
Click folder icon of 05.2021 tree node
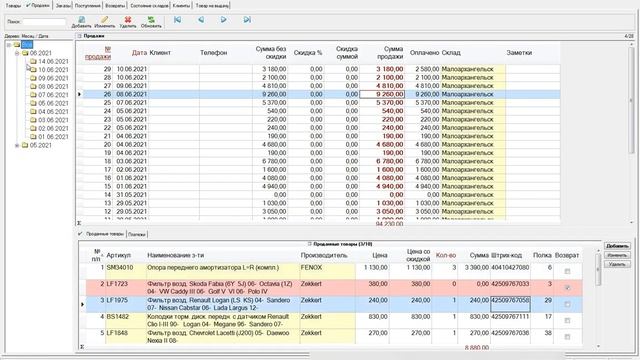(25, 145)
